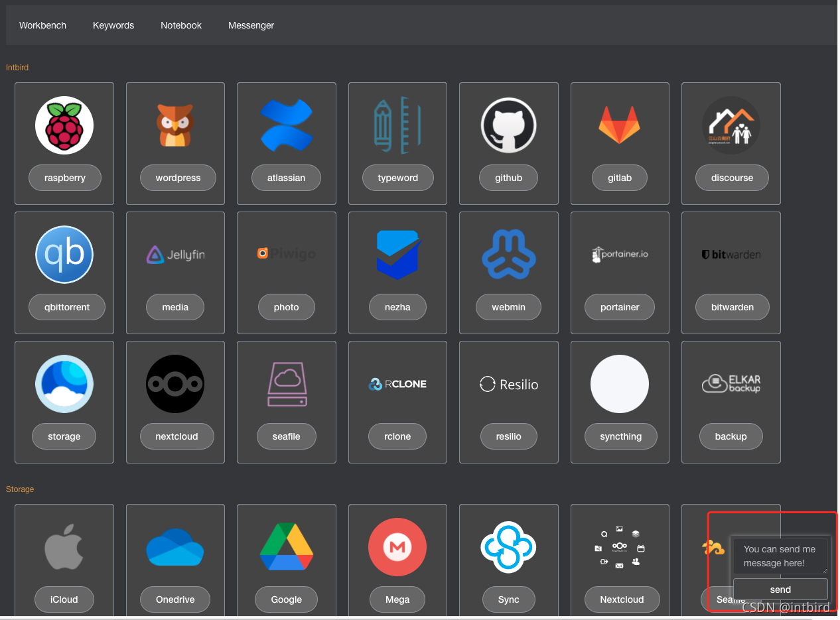The image size is (840, 620).
Task: Select the atlassian button
Action: pos(286,178)
